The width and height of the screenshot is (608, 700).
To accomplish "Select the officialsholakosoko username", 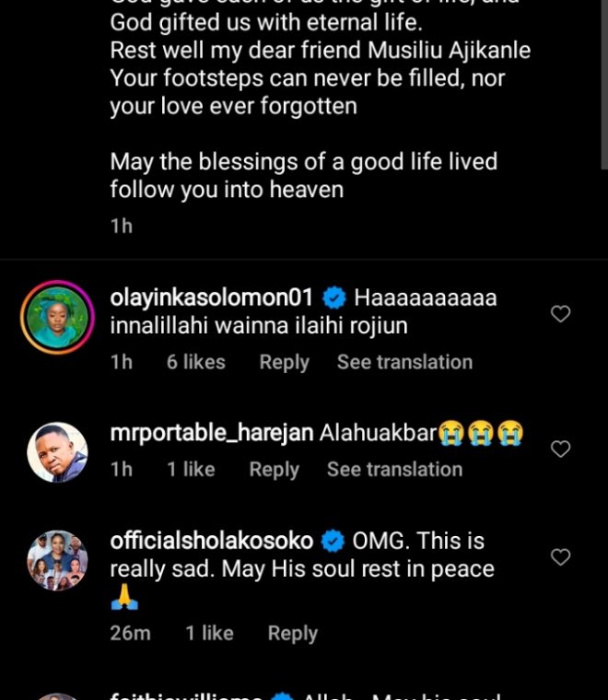I will click(x=212, y=541).
